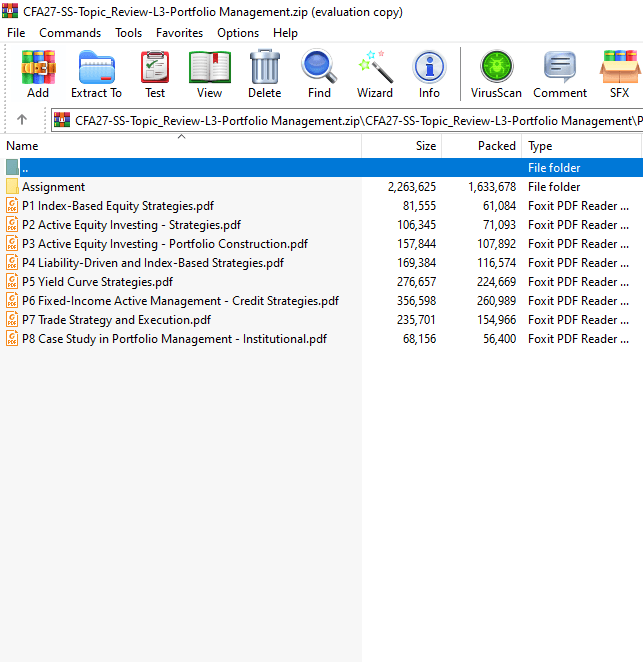
Task: Click the Add archive toolbar icon
Action: 38,74
